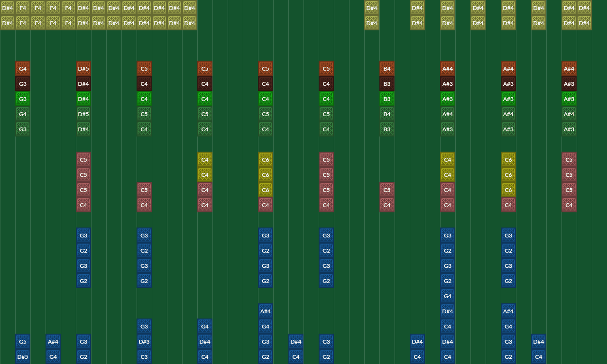Screen dimensions: 607x364
Task: Click the blue D#5 note block
Action: tap(23, 357)
